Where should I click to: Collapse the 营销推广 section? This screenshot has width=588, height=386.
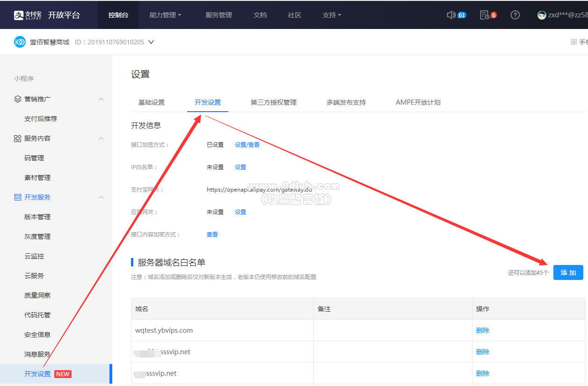pos(101,99)
